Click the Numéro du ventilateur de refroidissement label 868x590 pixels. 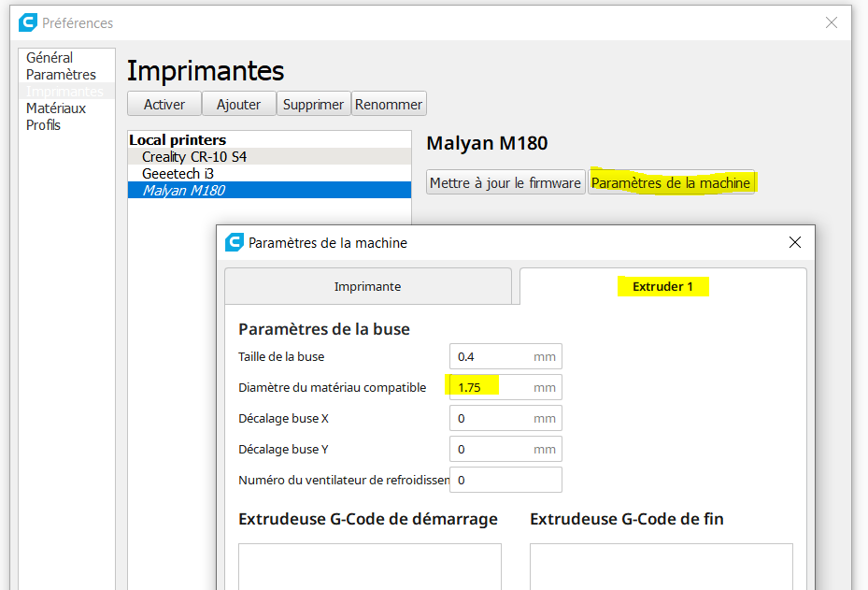(x=344, y=481)
